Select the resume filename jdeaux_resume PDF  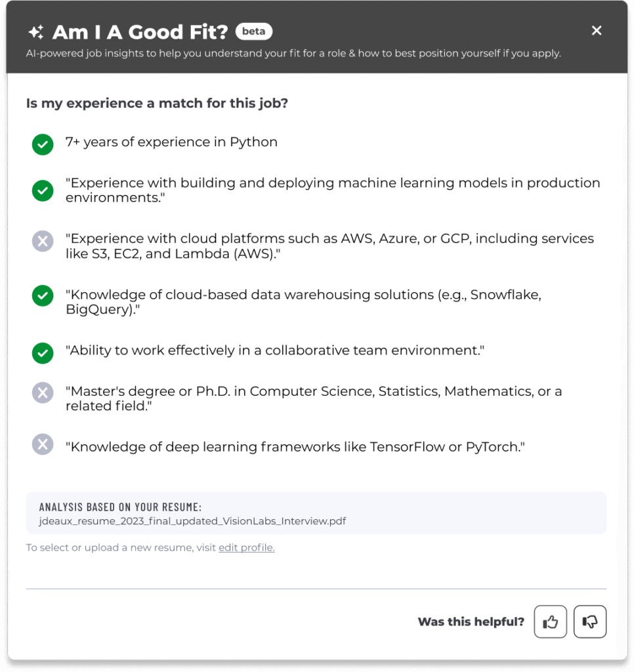[x=192, y=521]
